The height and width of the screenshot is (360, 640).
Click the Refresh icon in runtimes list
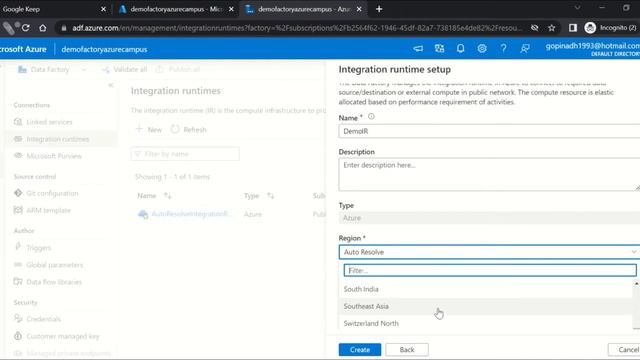[175, 129]
